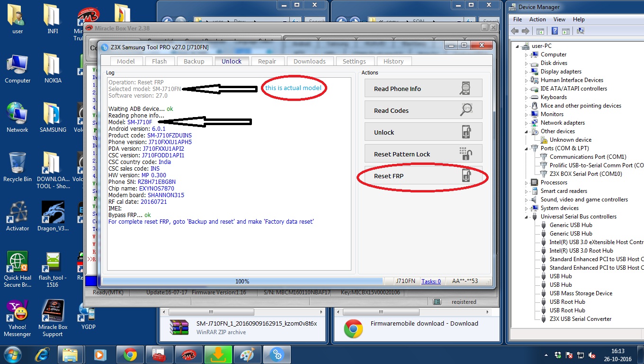The height and width of the screenshot is (364, 644).
Task: Click the SM-J710FN WinRAR ZIP archive file
Action: pos(243,328)
